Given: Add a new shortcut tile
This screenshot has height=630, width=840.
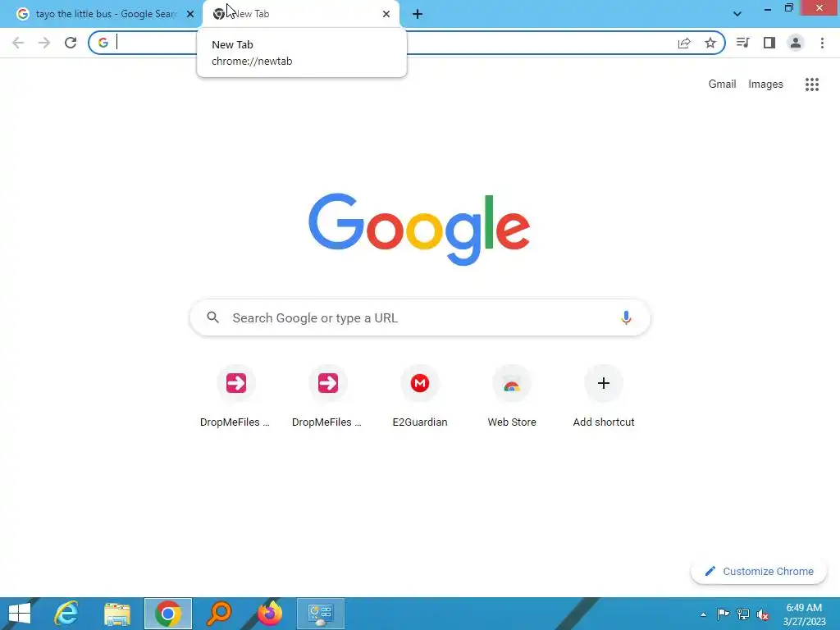Looking at the screenshot, I should pos(604,397).
